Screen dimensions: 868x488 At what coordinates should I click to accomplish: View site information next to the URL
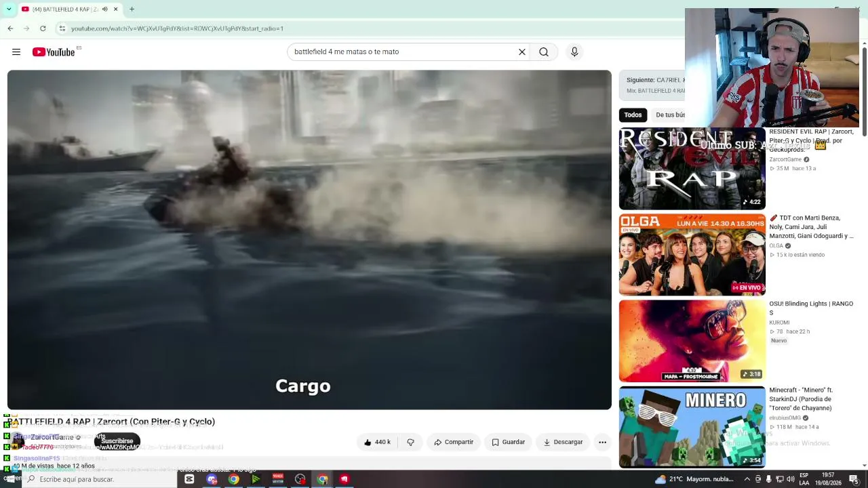click(x=62, y=28)
